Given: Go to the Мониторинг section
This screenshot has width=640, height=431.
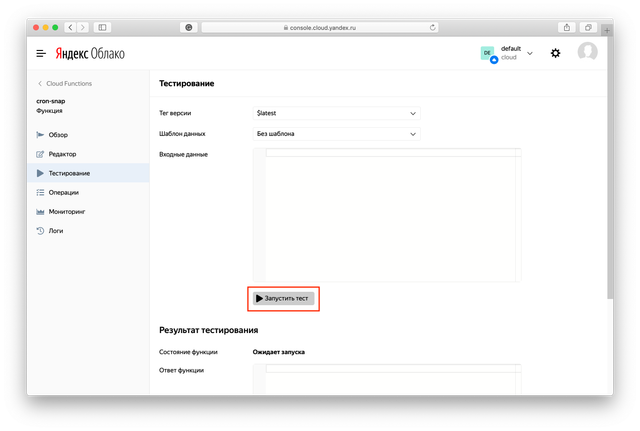Looking at the screenshot, I should tap(67, 212).
